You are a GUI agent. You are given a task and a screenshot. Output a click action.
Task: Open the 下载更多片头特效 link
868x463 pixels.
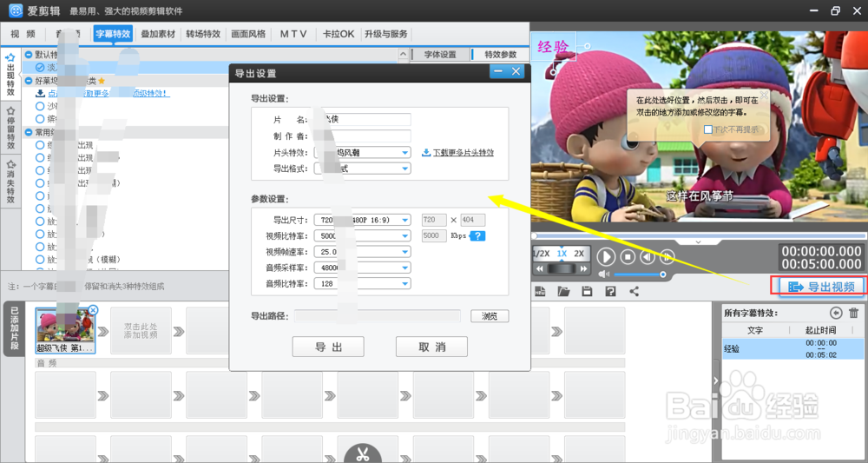click(464, 152)
